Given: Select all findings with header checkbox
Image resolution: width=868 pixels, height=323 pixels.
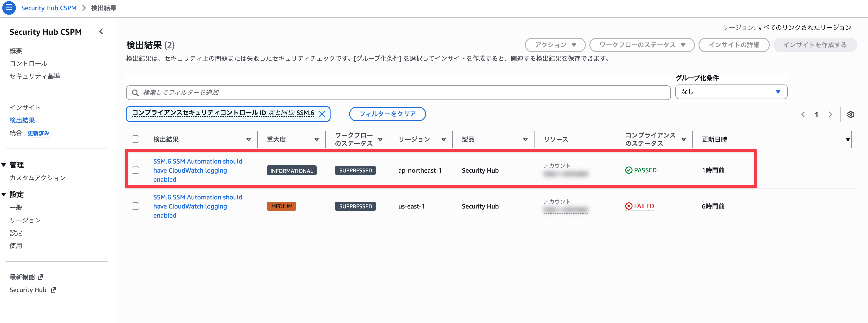Looking at the screenshot, I should click(135, 139).
